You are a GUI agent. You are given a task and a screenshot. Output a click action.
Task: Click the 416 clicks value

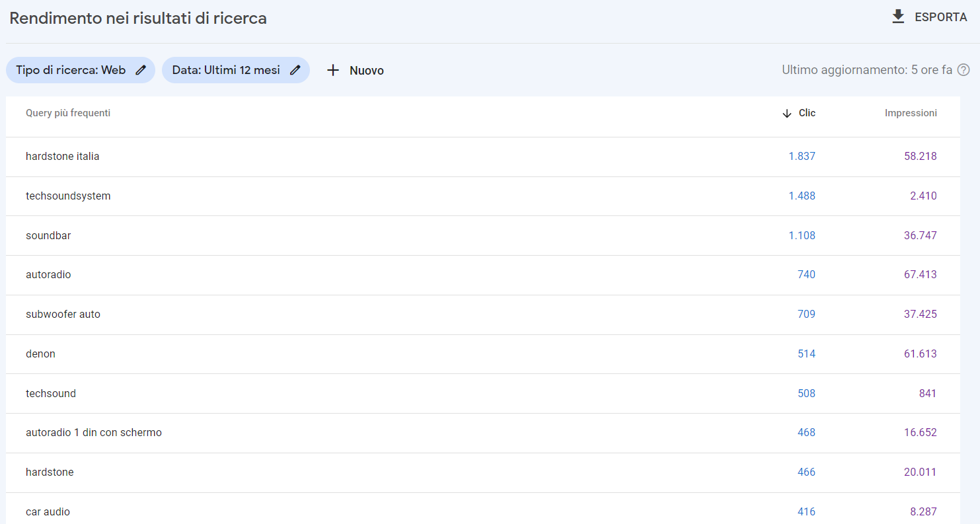pos(806,511)
